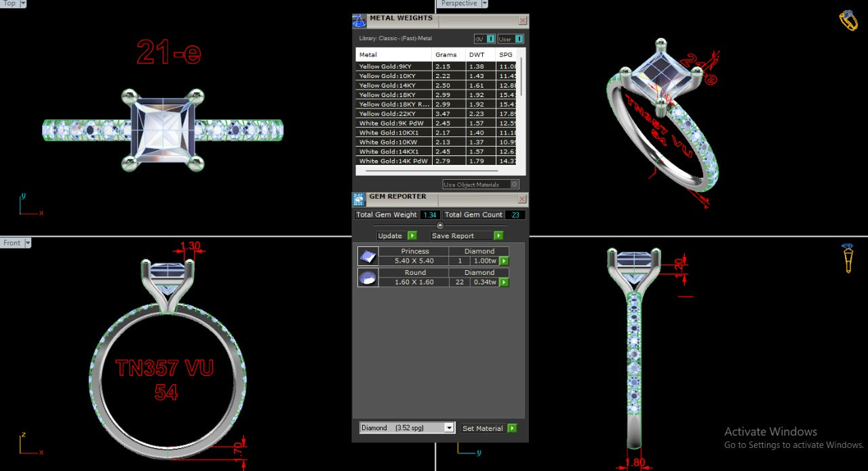Select the Yellow Gold:14KY row
The width and height of the screenshot is (868, 471).
tap(436, 86)
